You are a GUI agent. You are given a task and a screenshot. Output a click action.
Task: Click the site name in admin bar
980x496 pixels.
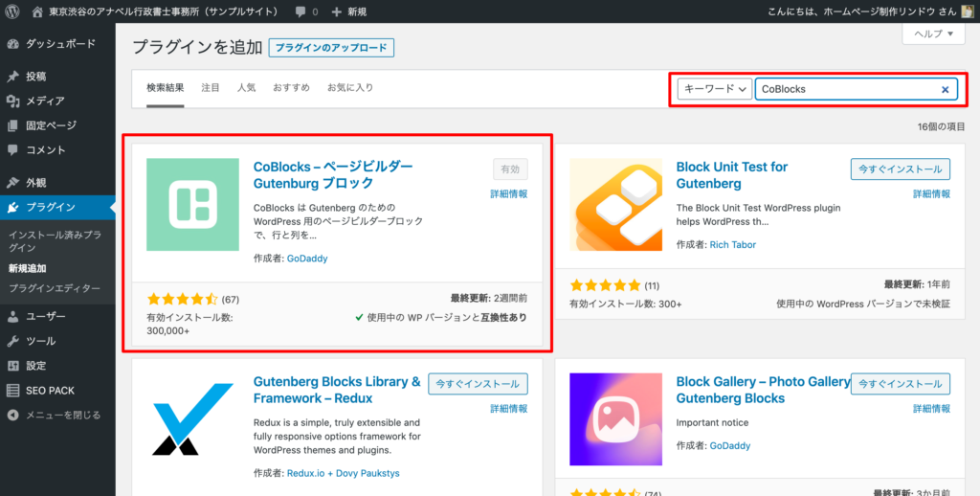tap(164, 11)
